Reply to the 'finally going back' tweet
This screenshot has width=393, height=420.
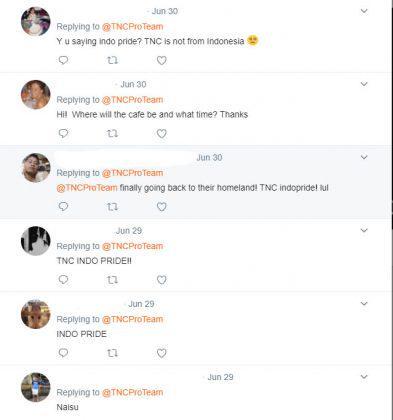[x=63, y=207]
